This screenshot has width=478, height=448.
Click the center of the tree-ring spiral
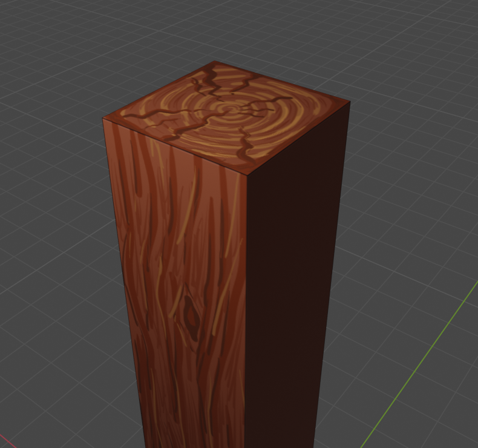pyautogui.click(x=231, y=110)
